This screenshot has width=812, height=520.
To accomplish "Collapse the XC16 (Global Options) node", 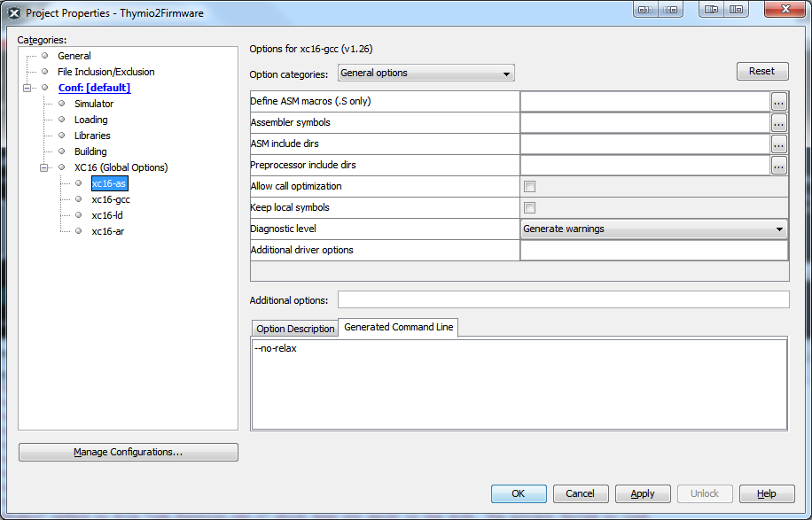I will pyautogui.click(x=44, y=167).
